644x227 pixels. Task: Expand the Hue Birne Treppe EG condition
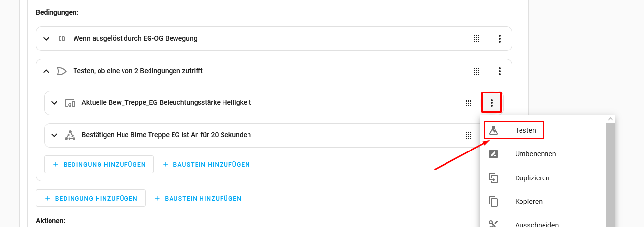54,135
